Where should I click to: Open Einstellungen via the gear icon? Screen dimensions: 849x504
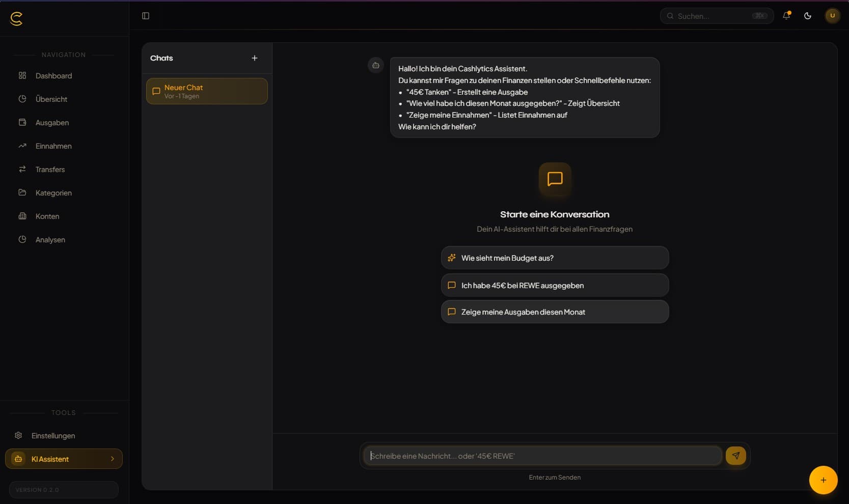click(x=18, y=436)
